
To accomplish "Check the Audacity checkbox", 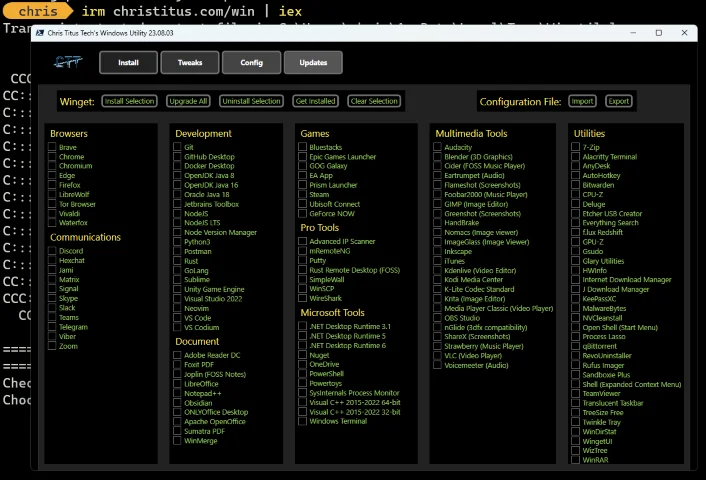I will click(437, 147).
